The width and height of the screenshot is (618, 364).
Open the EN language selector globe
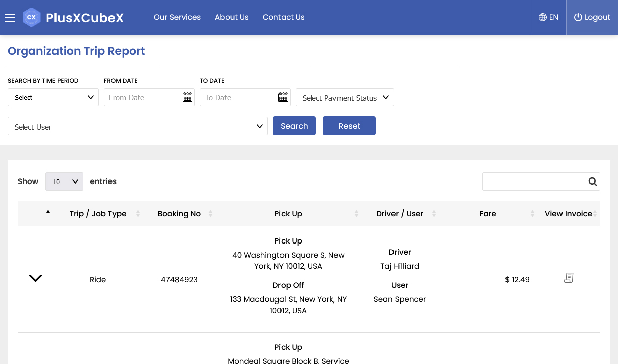point(543,17)
